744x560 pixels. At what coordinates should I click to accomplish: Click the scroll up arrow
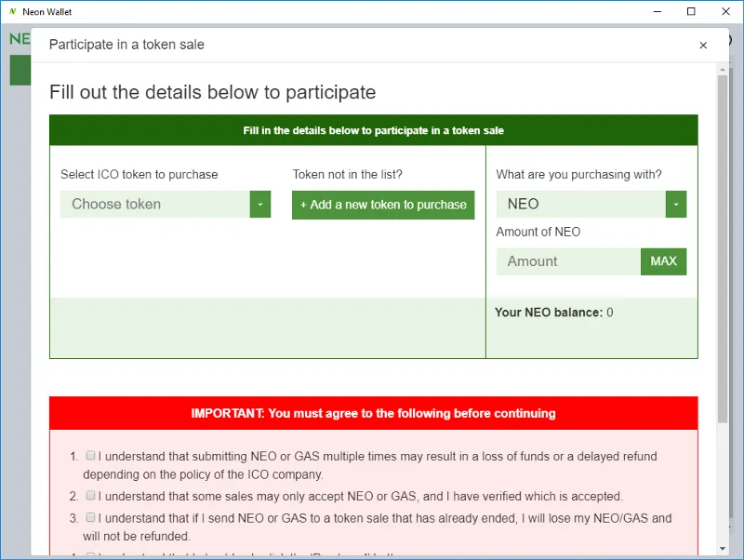click(x=723, y=70)
